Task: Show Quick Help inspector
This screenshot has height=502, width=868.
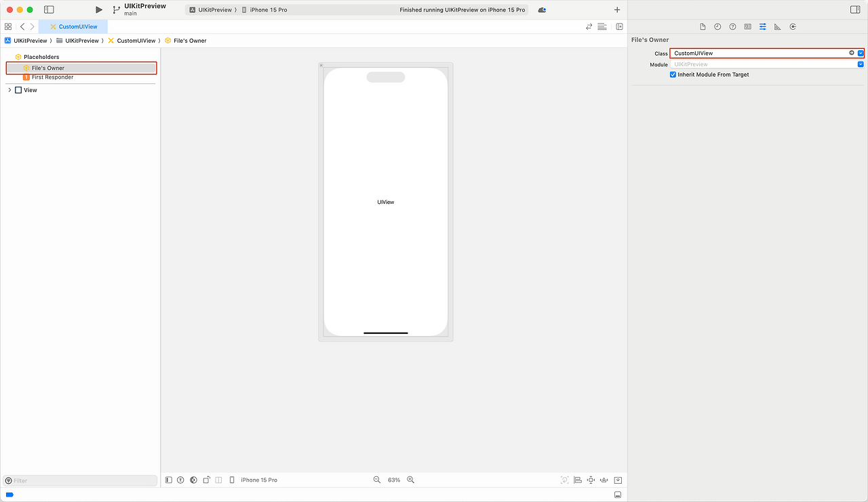Action: (x=732, y=26)
